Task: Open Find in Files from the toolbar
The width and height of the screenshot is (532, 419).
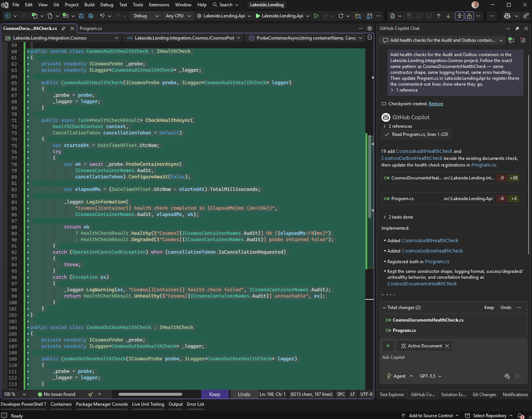Action: (358, 16)
